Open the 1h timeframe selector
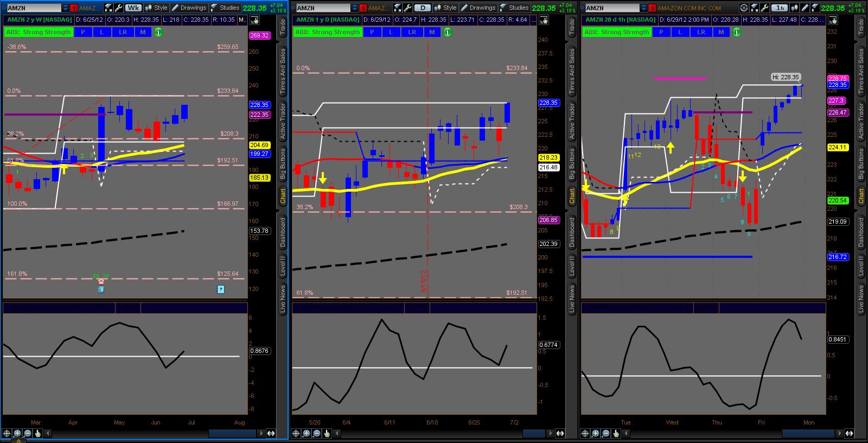The height and width of the screenshot is (443, 868). tap(780, 8)
